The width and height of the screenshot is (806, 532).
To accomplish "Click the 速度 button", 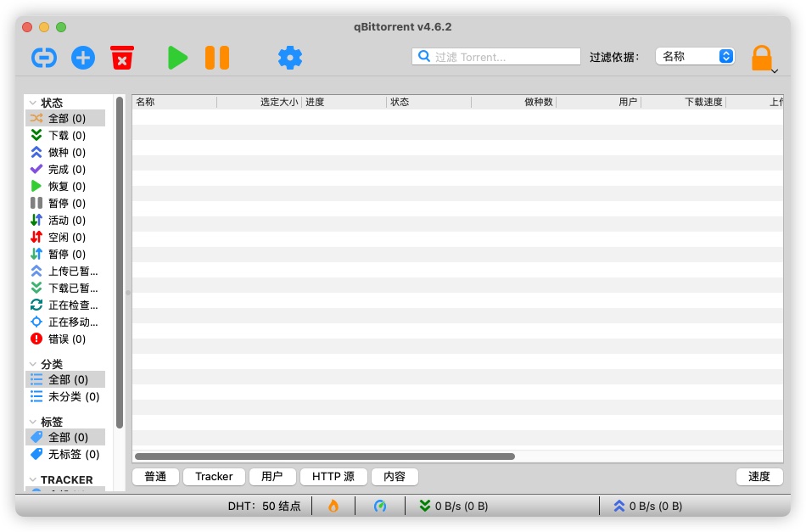I will pos(759,477).
